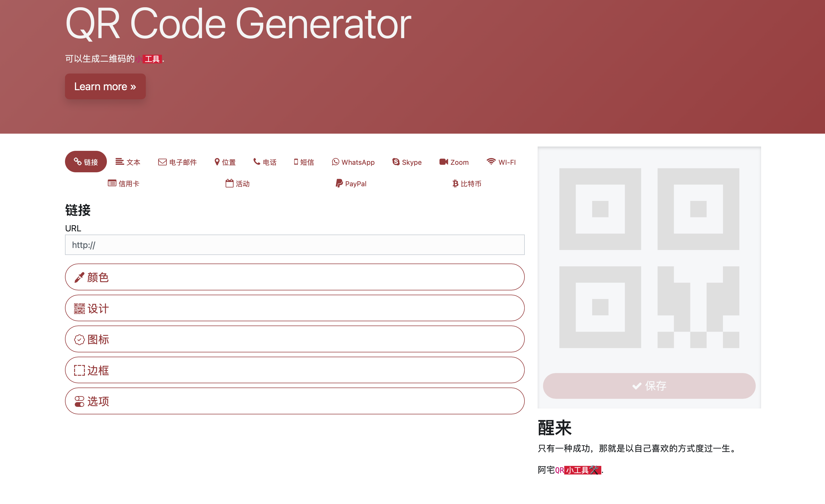The image size is (825, 504).
Task: Click the 信用卡 text label
Action: click(129, 184)
